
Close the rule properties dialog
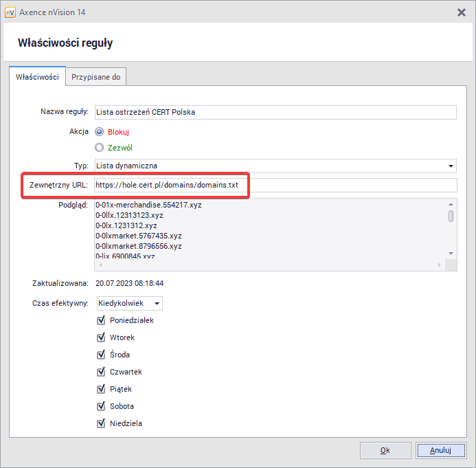(x=461, y=12)
